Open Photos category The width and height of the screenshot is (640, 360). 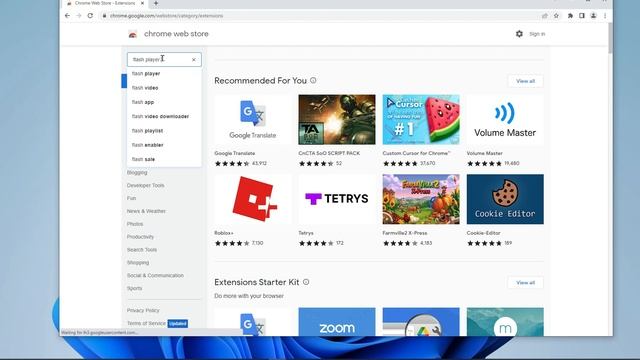(x=135, y=224)
